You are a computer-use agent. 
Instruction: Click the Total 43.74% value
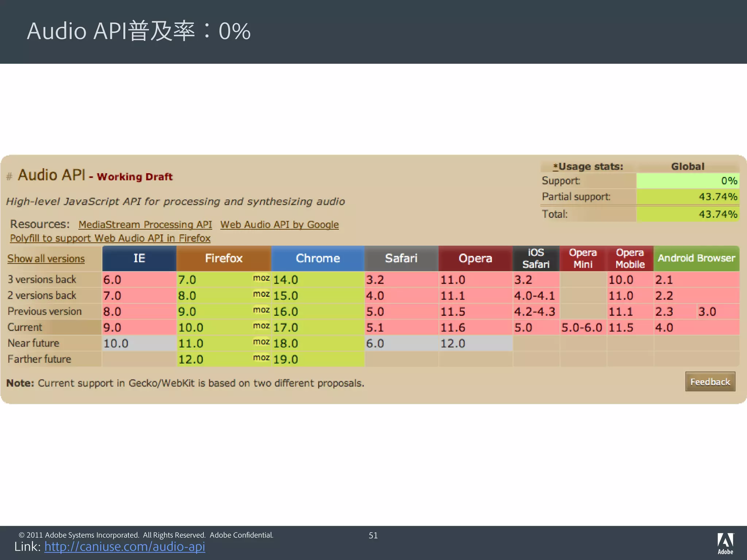[688, 214]
